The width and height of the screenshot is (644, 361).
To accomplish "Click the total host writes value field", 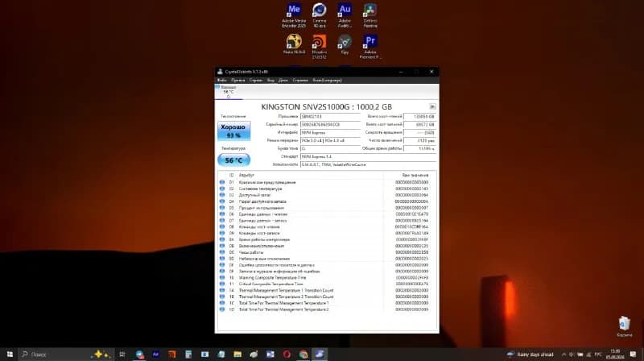I will 419,124.
